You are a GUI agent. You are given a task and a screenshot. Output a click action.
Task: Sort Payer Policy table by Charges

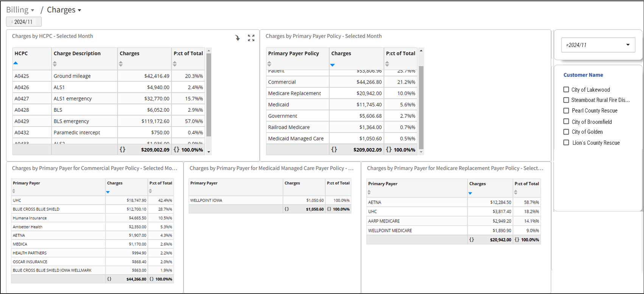point(332,65)
